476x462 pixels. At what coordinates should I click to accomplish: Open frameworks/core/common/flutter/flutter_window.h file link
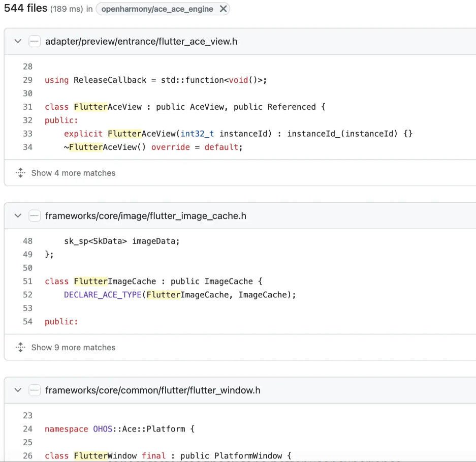(152, 390)
